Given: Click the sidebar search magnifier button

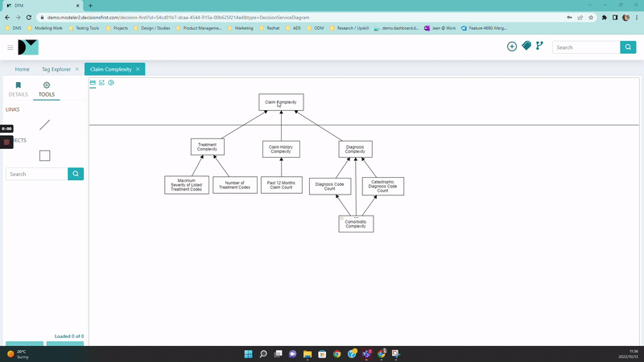Looking at the screenshot, I should pos(76,174).
